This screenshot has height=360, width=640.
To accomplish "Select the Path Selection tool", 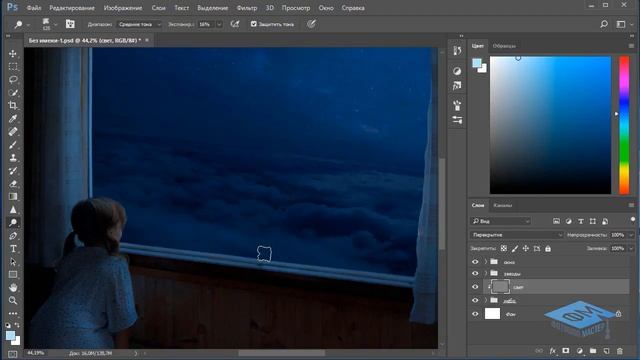I will [13, 262].
